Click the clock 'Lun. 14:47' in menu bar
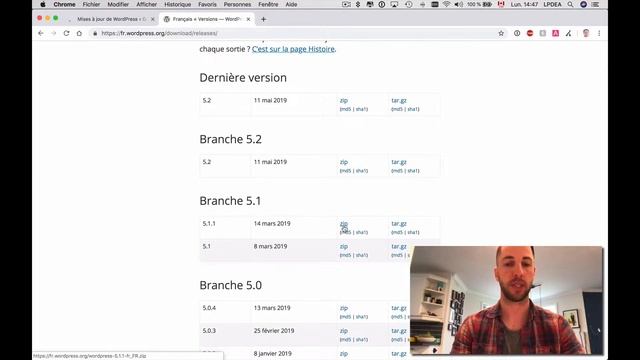The height and width of the screenshot is (360, 640). click(x=524, y=4)
